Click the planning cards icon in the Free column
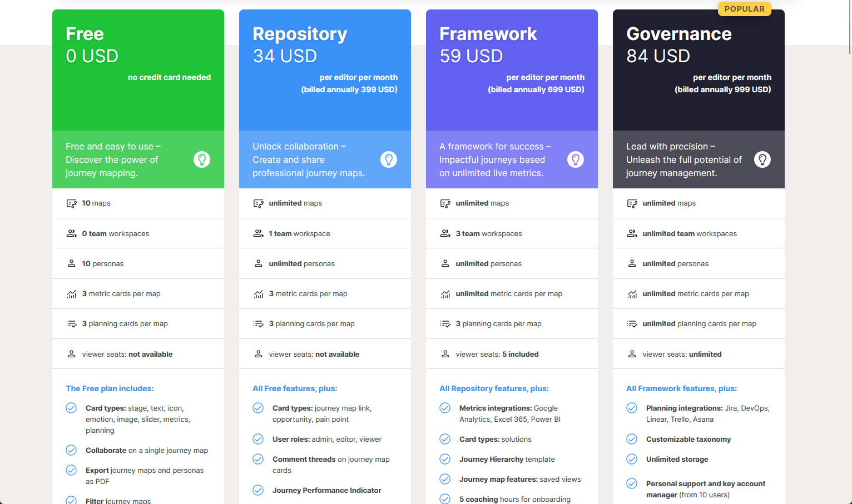This screenshot has width=852, height=504. point(72,323)
